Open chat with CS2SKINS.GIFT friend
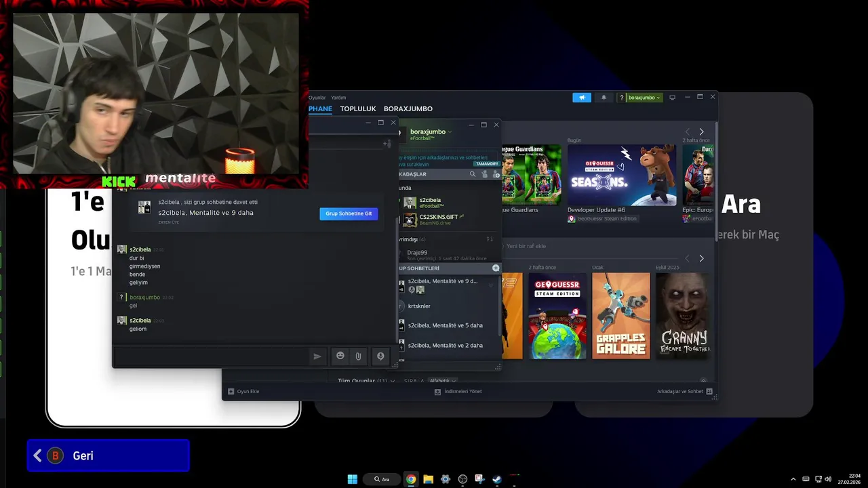The height and width of the screenshot is (488, 868). 448,220
